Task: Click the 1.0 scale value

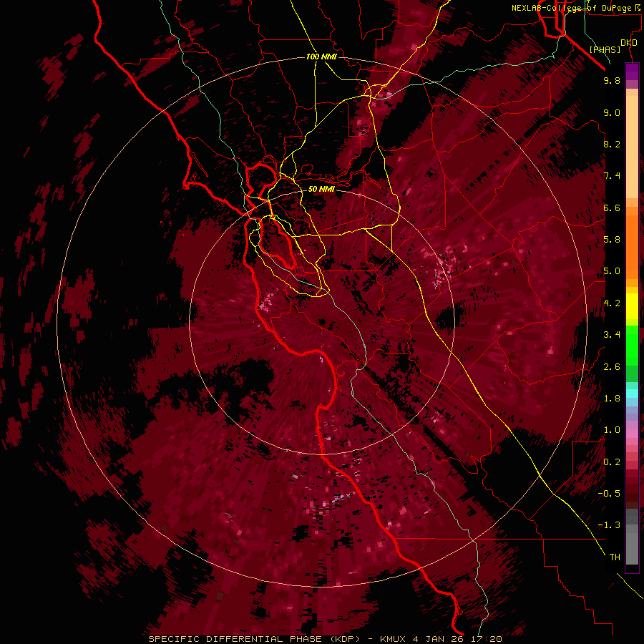Action: point(612,430)
